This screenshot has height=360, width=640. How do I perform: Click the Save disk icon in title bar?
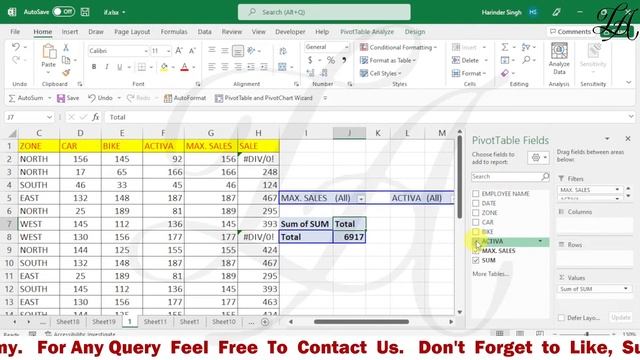85,12
